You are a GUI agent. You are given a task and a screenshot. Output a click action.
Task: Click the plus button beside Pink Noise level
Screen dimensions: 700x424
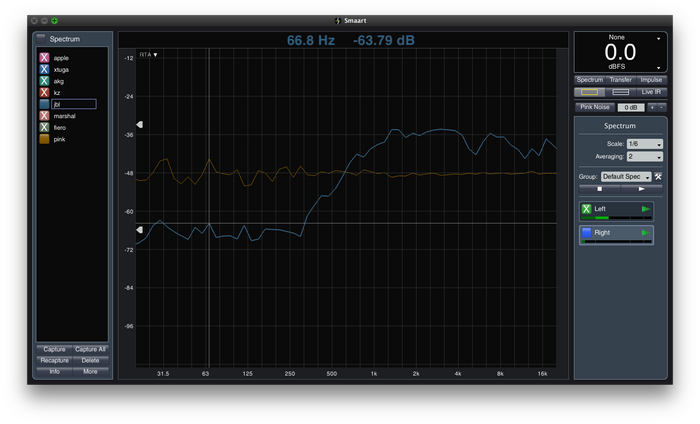(x=652, y=107)
